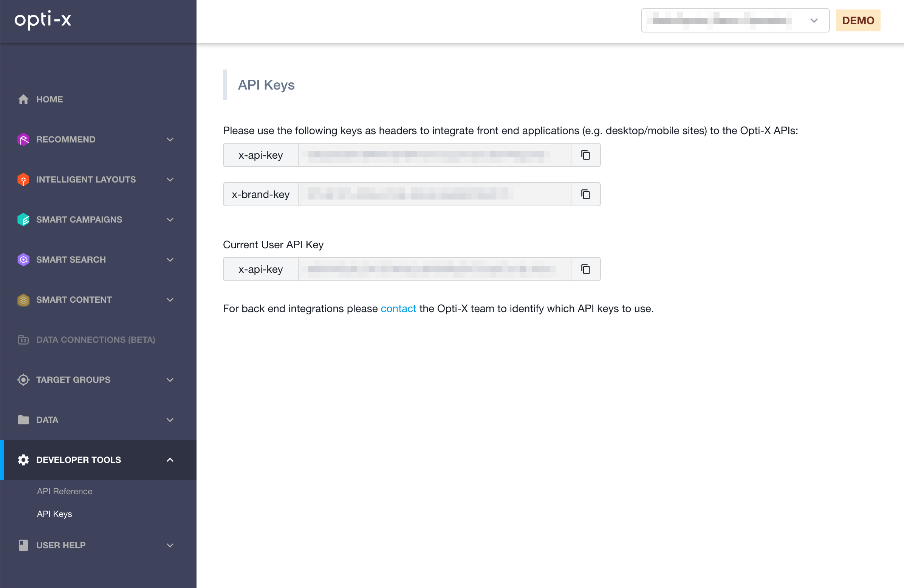
Task: Expand the Data section chevron
Action: tap(170, 420)
